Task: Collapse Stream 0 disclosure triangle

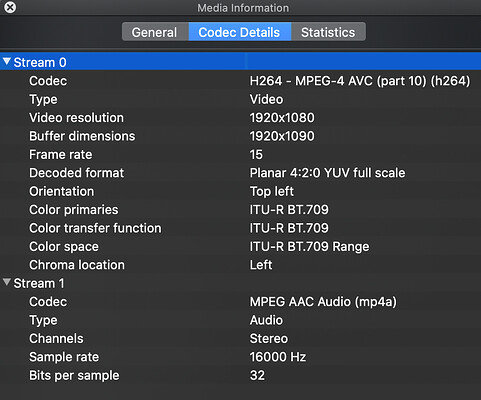Action: click(x=6, y=61)
